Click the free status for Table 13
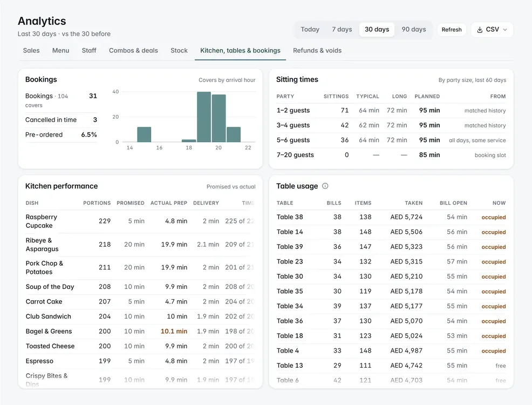532x405 pixels. tap(501, 366)
